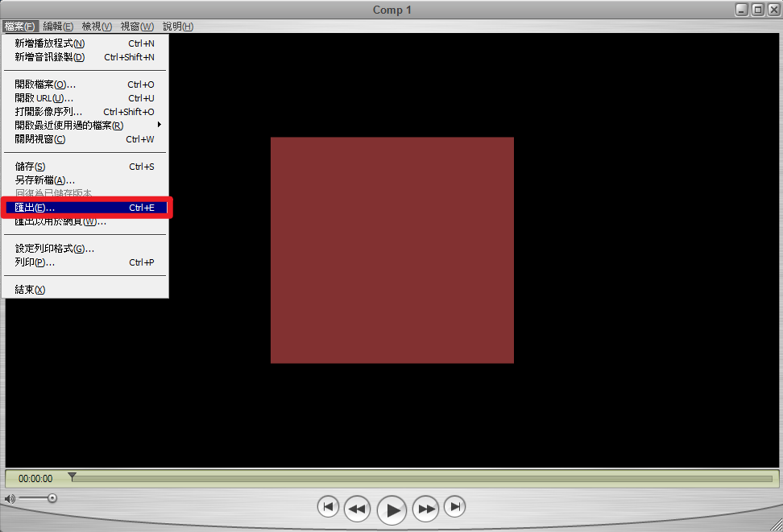Open the 檔案(F) menu
The width and height of the screenshot is (783, 532).
pos(19,27)
